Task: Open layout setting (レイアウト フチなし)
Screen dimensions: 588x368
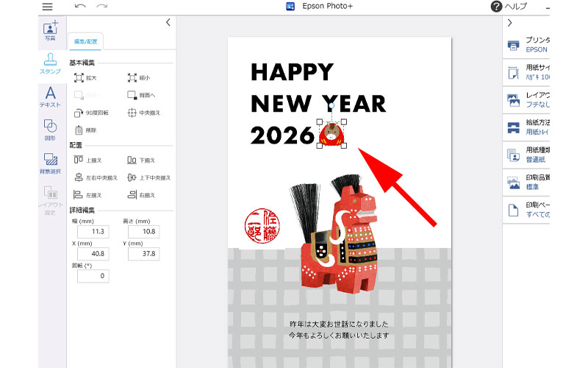Action: point(526,99)
